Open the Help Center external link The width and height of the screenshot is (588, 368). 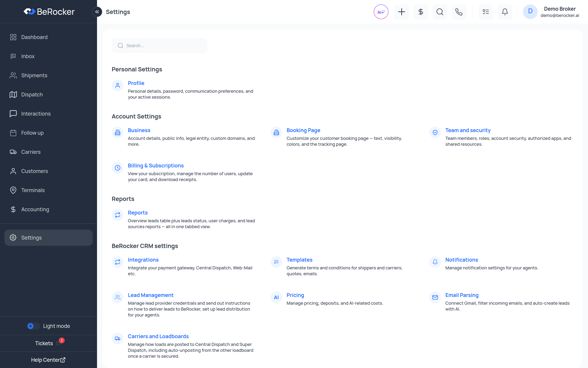pos(49,360)
